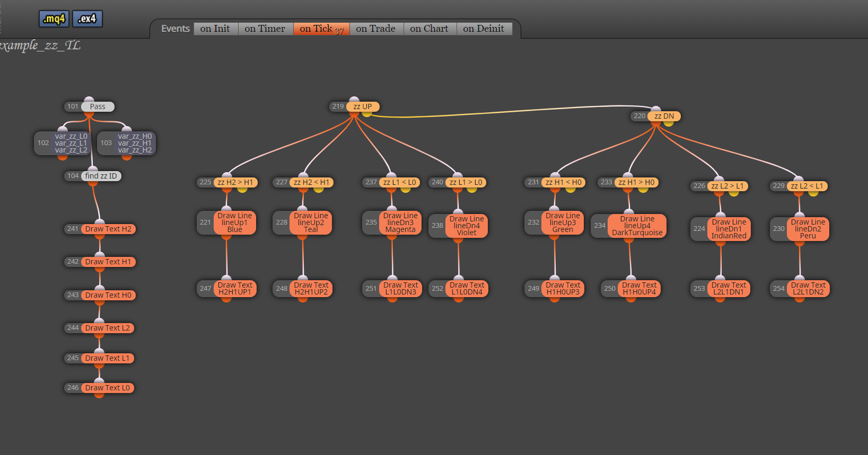Viewport: 868px width, 455px height.
Task: Select the zz H2 > H1 condition
Action: coord(235,182)
